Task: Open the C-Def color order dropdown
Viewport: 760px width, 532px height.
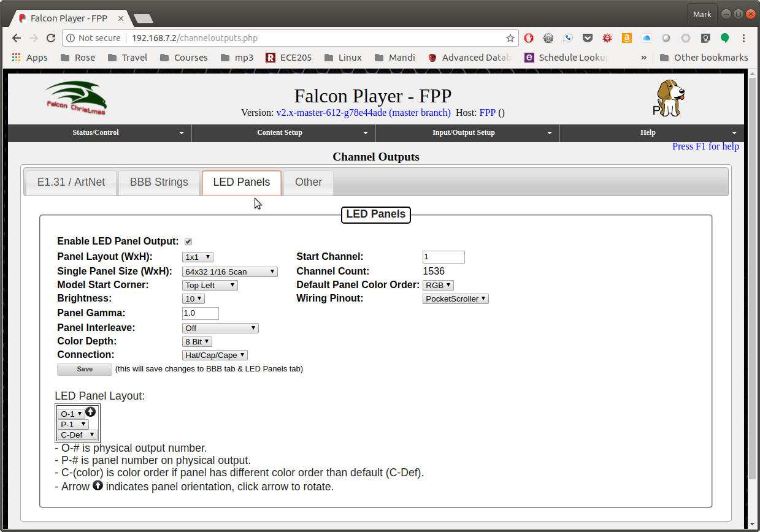Action: click(x=77, y=435)
